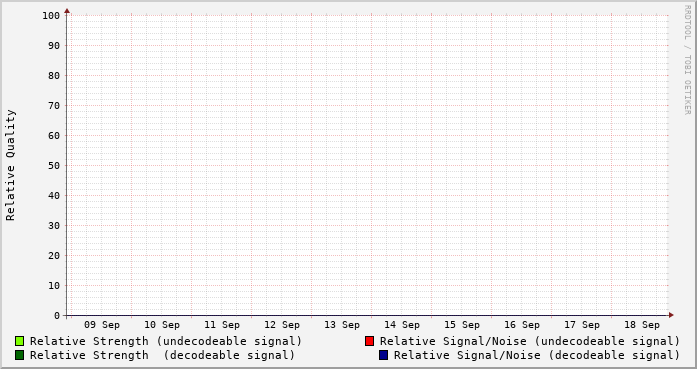The image size is (697, 369).
Task: Click the 50 value on y-axis
Action: (x=54, y=166)
